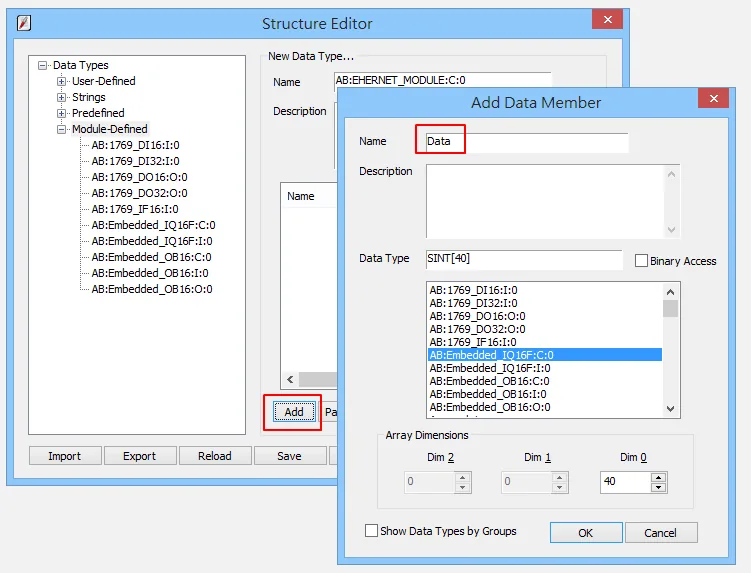Select AB:Embedded_OB16:O:0 in the tree

[152, 289]
